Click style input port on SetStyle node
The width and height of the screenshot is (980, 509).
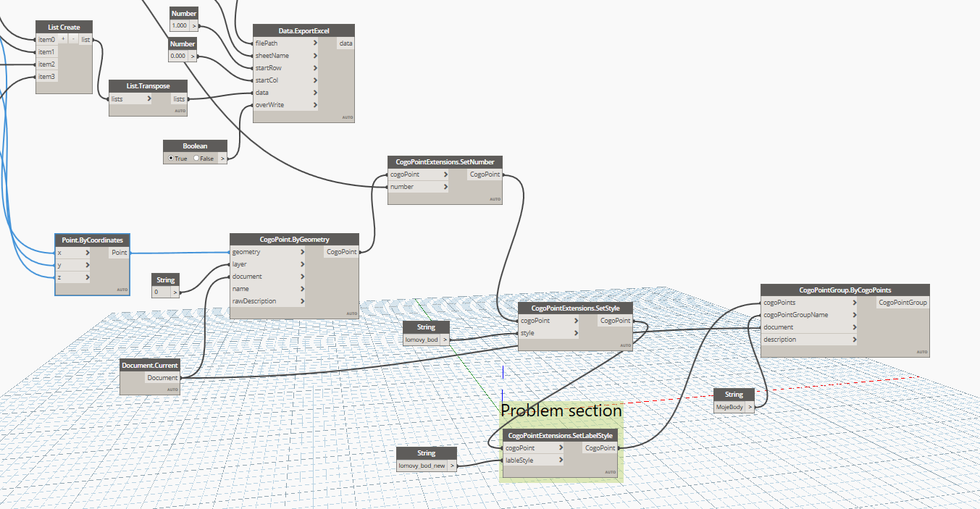548,333
